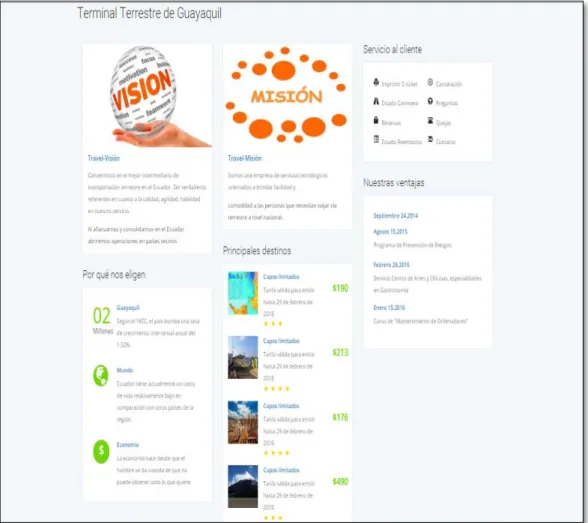Click the printer icon for Imprimir E-ticket
This screenshot has height=523, width=588.
click(376, 82)
